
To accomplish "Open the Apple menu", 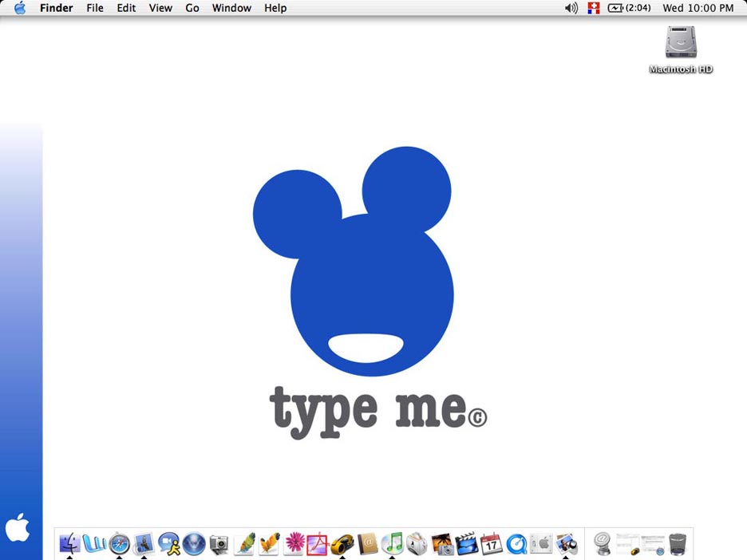I will point(19,8).
